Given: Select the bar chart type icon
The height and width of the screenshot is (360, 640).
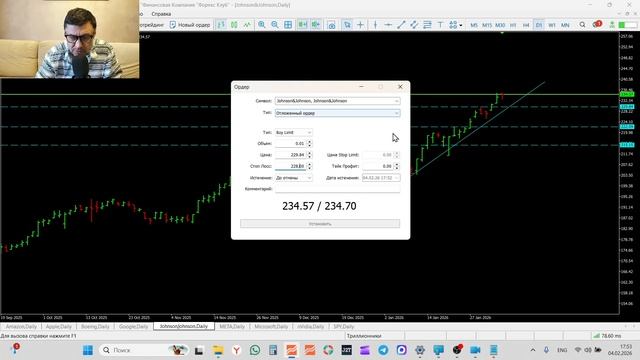Looking at the screenshot, I should 221,25.
